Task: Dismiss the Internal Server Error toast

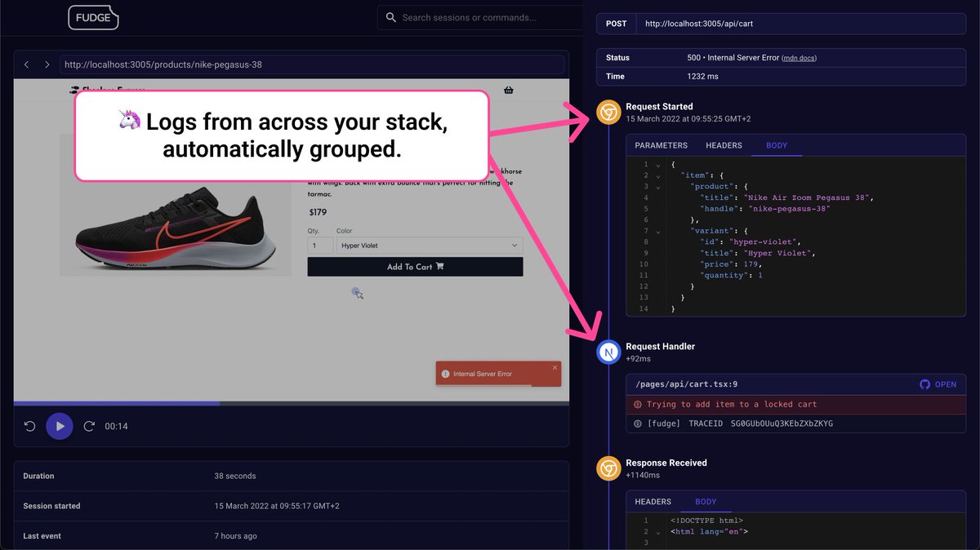Action: tap(555, 367)
